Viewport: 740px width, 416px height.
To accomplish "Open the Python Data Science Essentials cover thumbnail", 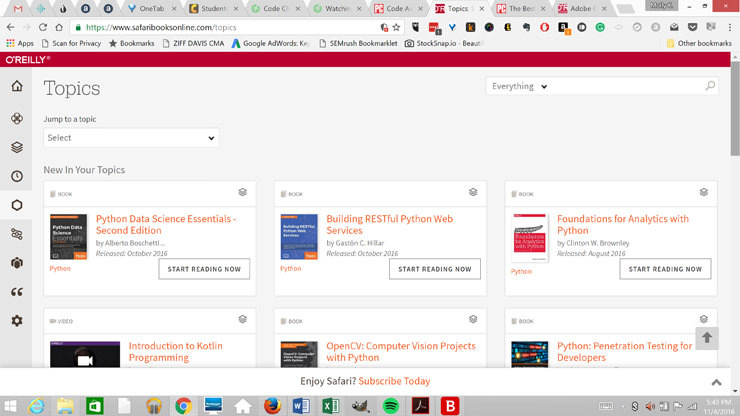I will [68, 237].
